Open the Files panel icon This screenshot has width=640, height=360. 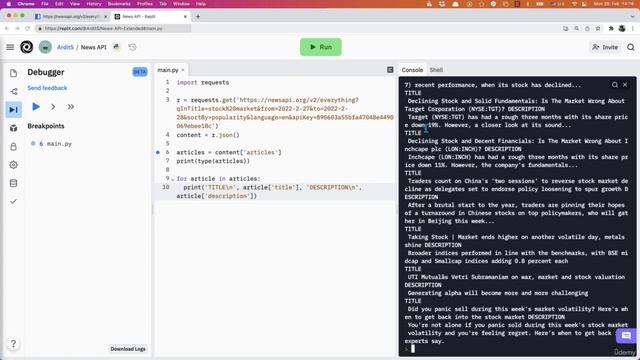coord(13,73)
